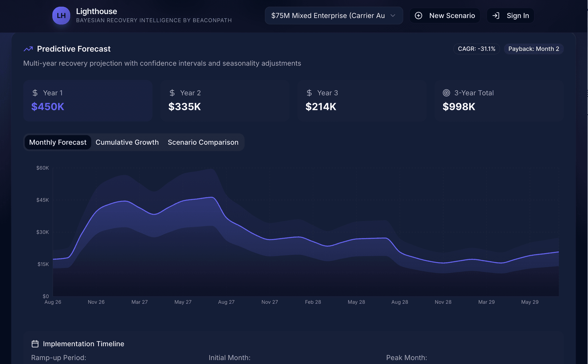Click the LH Lighthouse logo badge

(61, 16)
